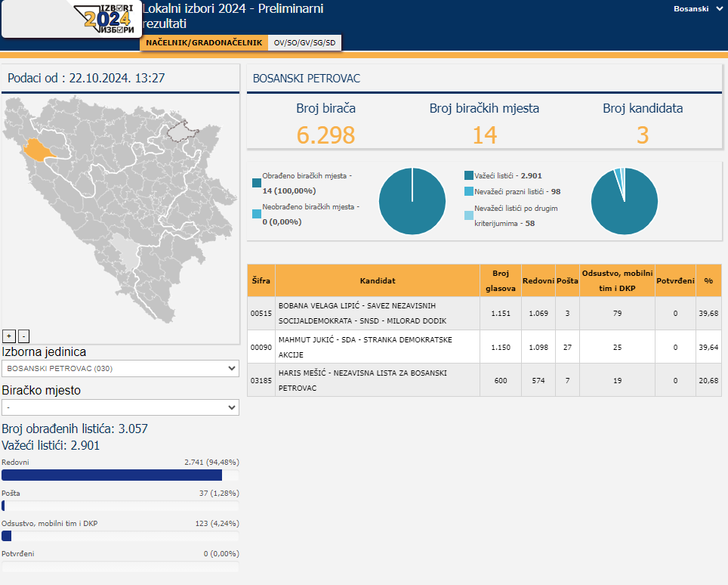The width and height of the screenshot is (728, 585).
Task: Expand the Biračko mjesto dropdown
Action: [120, 407]
